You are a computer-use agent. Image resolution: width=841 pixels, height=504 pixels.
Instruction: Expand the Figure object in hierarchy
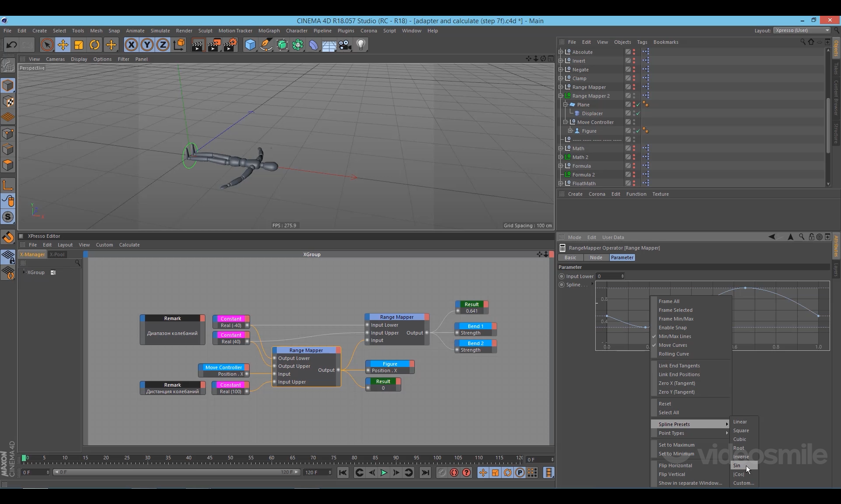pos(570,131)
